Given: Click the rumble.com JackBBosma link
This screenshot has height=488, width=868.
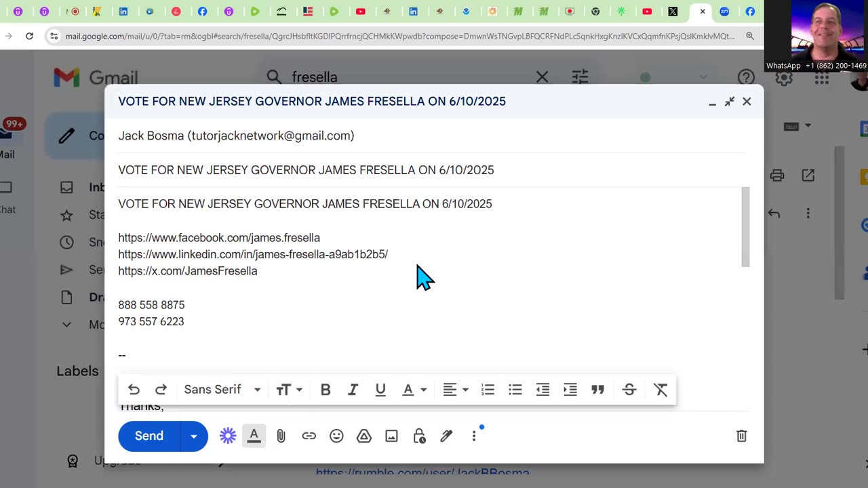Looking at the screenshot, I should click(x=422, y=472).
